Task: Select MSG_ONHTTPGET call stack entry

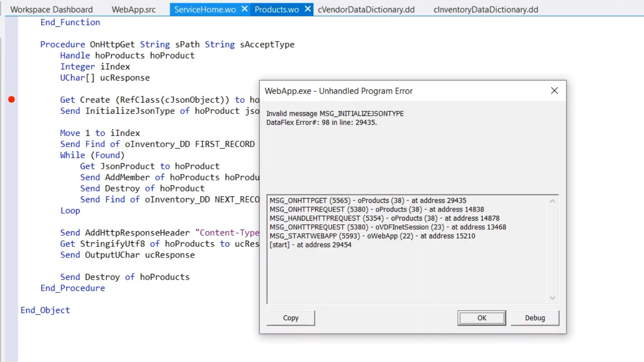Action: point(368,200)
